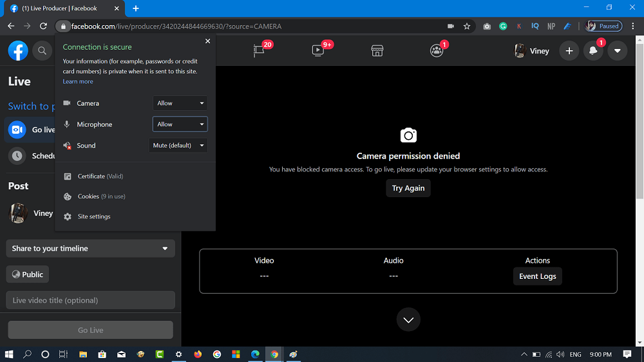Open Settings gear on taskbar
This screenshot has height=362, width=644.
(x=178, y=354)
